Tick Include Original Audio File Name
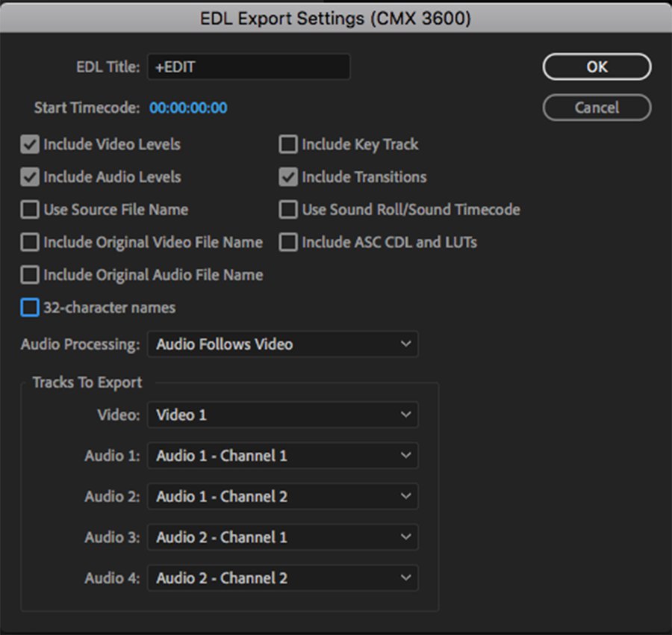672x635 pixels. click(30, 275)
